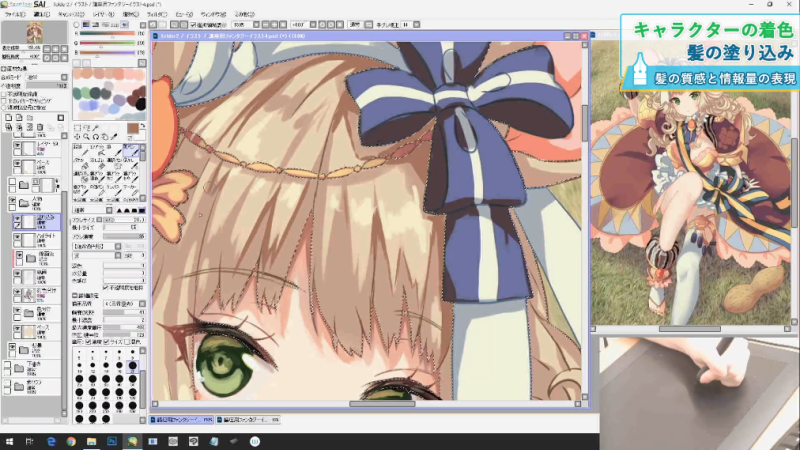This screenshot has width=800, height=450.
Task: Show the ボツラフ folder
Action: pos(7,384)
